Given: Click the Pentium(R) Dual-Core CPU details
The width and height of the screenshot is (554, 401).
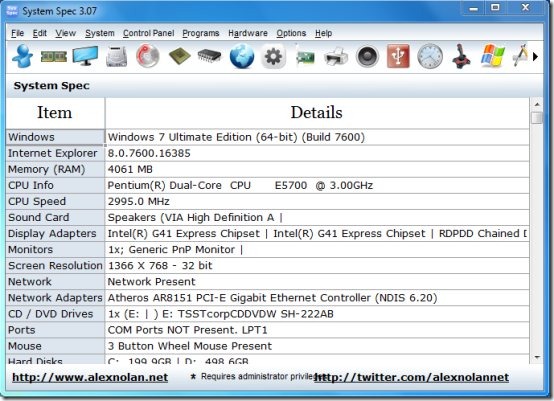Looking at the screenshot, I should [317, 185].
